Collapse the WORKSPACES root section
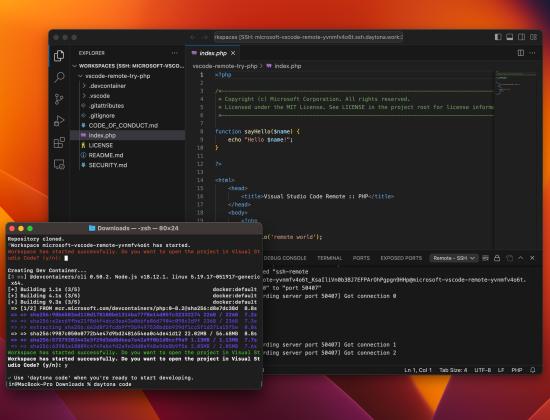 pyautogui.click(x=128, y=66)
